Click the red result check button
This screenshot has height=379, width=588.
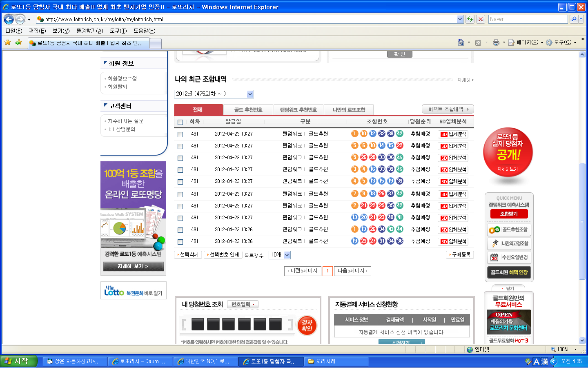[x=307, y=325]
